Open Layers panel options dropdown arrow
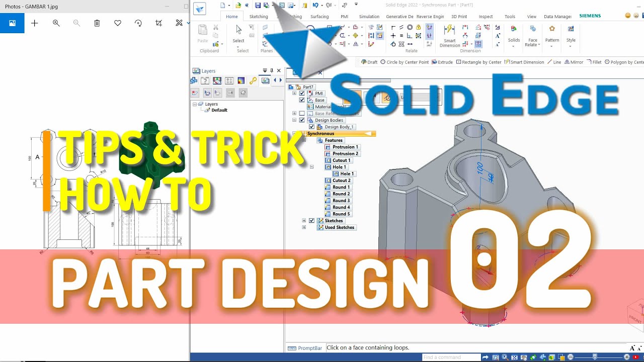This screenshot has height=362, width=644. click(265, 71)
